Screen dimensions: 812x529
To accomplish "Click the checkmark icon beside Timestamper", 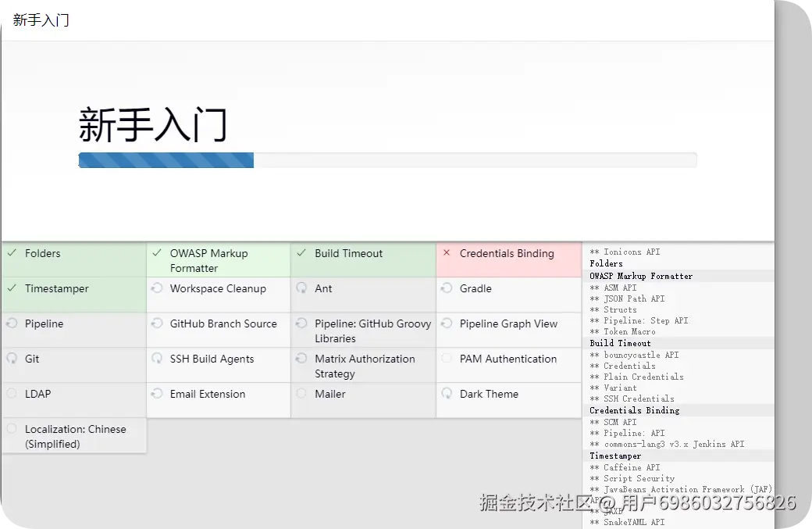I will pyautogui.click(x=12, y=288).
